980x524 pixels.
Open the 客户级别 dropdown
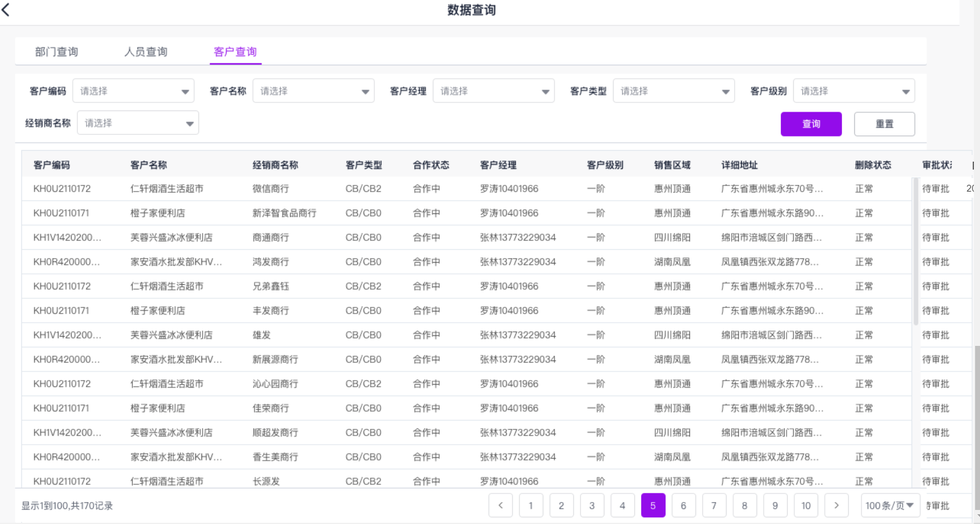pyautogui.click(x=854, y=91)
